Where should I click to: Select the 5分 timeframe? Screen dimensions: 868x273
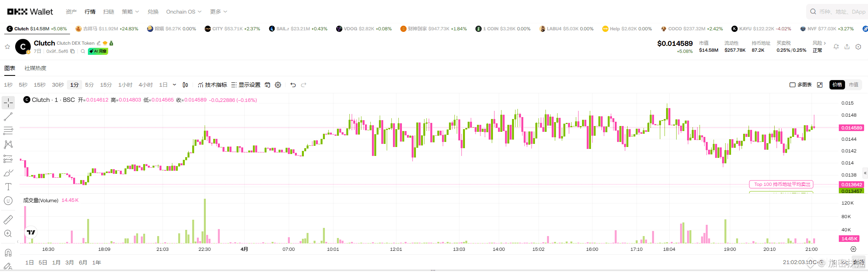point(89,85)
